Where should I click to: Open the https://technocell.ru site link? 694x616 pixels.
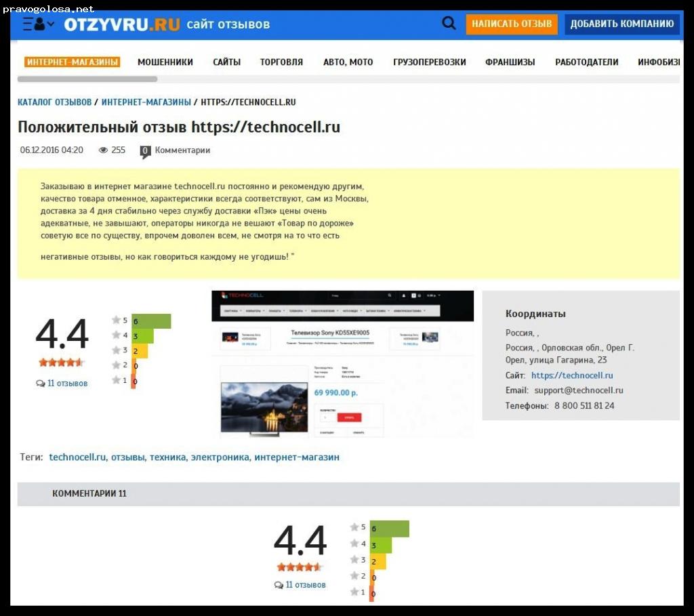(572, 375)
